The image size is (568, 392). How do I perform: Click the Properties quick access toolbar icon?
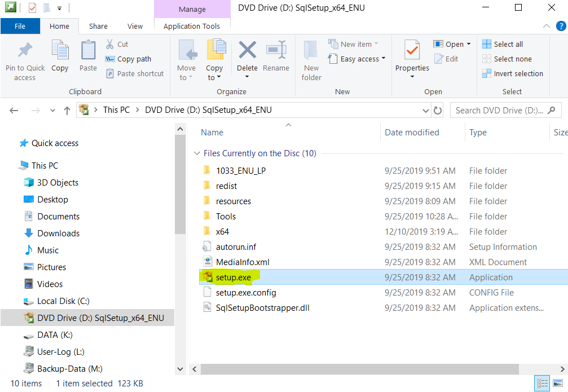(32, 7)
